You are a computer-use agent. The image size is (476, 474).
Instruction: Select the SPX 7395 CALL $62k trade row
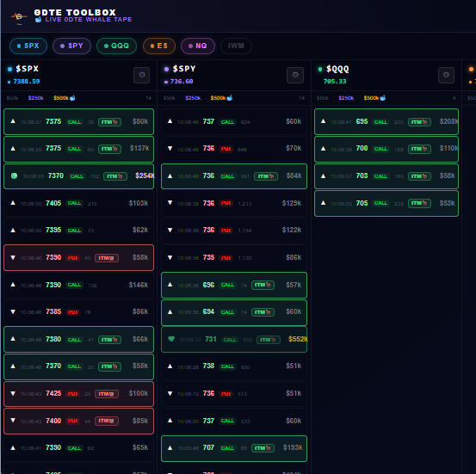tap(78, 231)
